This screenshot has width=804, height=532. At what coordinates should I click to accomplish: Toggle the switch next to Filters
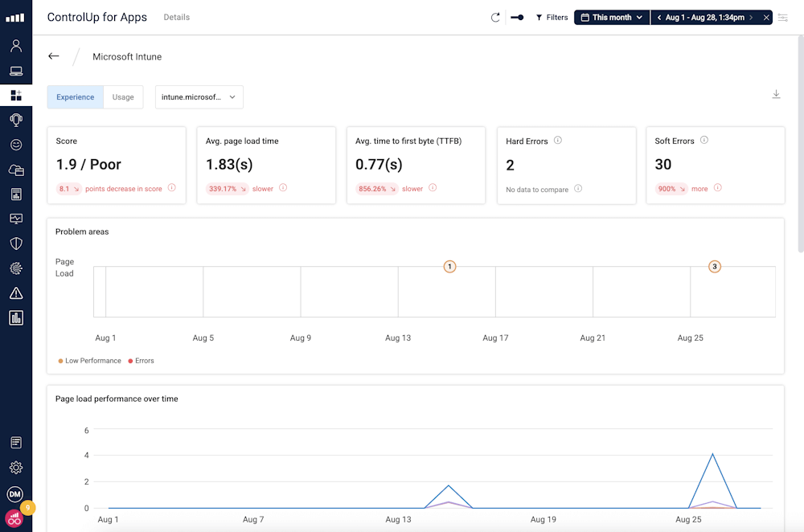[517, 18]
